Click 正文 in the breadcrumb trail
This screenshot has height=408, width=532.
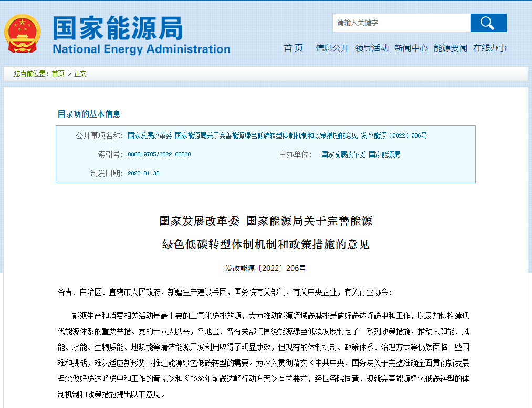(80, 74)
